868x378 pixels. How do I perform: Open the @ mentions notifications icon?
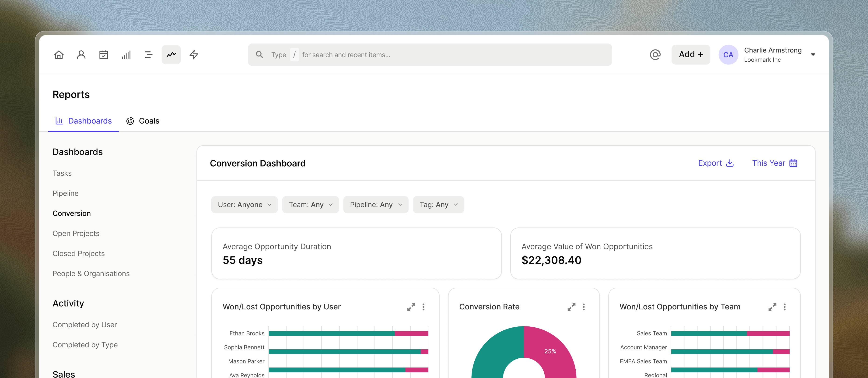point(655,55)
